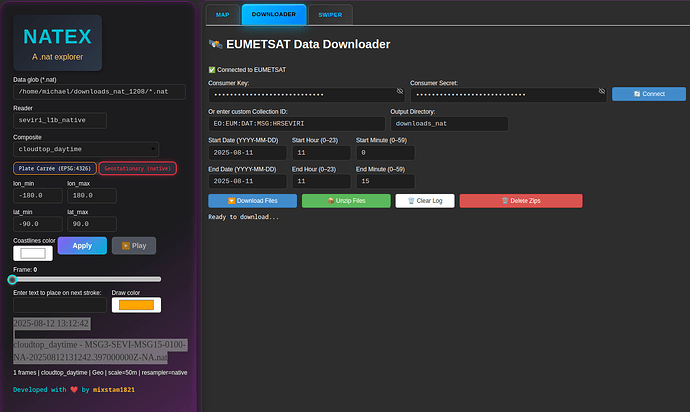Play the frame animation
This screenshot has width=690, height=412.
pos(133,245)
